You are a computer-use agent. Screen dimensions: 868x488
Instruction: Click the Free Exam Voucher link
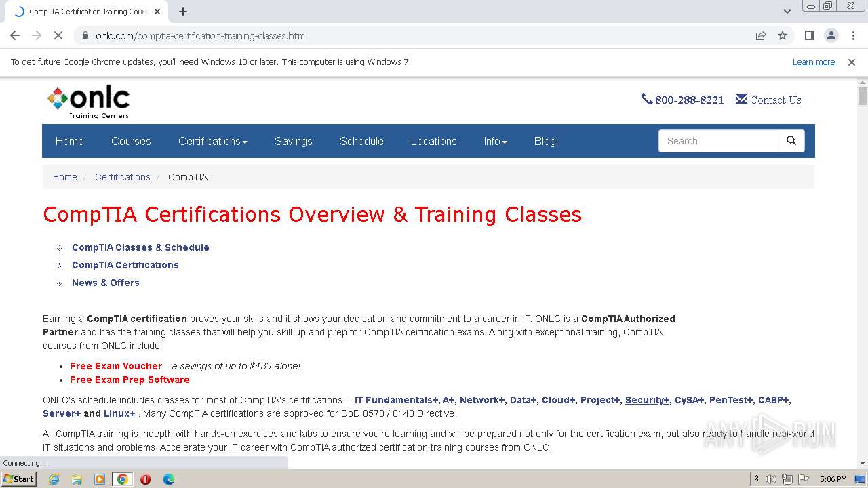pyautogui.click(x=116, y=366)
